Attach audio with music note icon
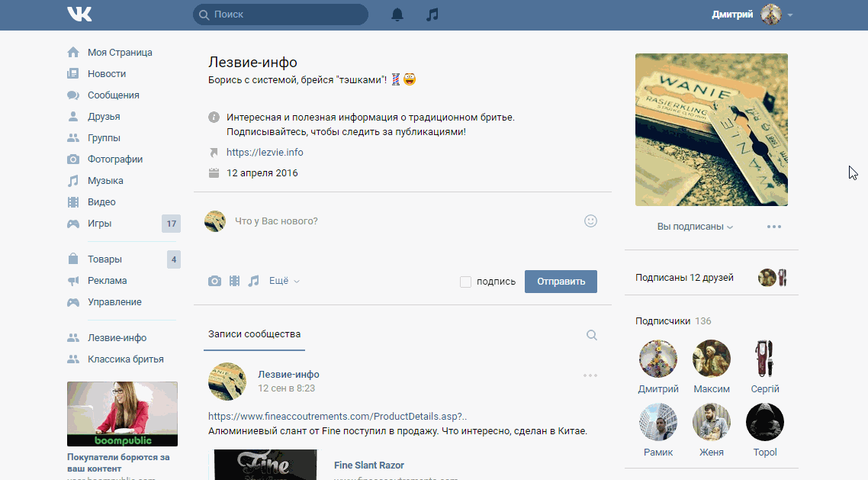 [x=253, y=282]
